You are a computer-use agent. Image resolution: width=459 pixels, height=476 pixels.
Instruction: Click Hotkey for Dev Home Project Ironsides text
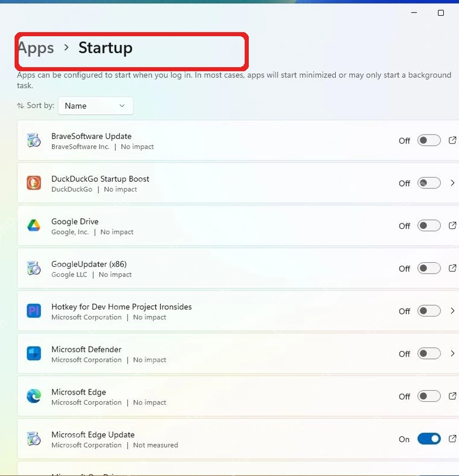(121, 307)
